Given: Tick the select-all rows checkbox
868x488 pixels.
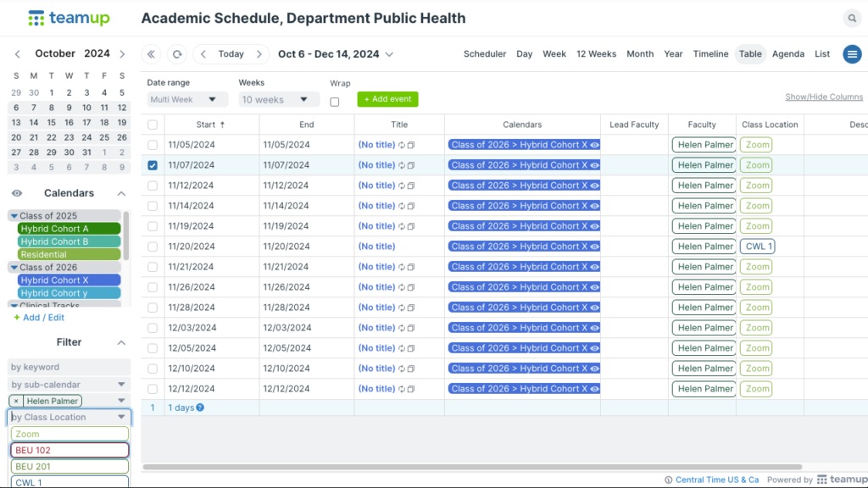Looking at the screenshot, I should 153,125.
